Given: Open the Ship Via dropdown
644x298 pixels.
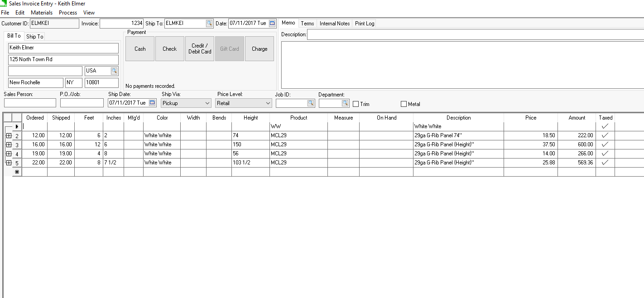Looking at the screenshot, I should click(x=207, y=103).
